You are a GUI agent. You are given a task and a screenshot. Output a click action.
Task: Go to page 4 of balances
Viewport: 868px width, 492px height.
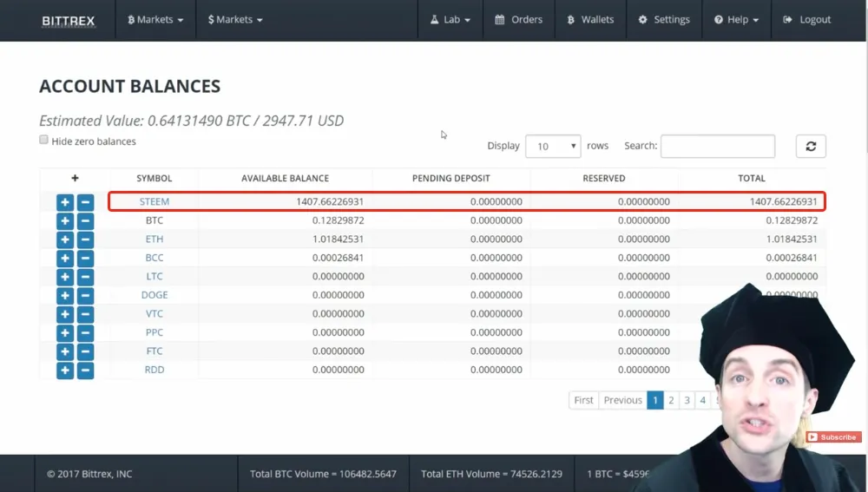703,400
